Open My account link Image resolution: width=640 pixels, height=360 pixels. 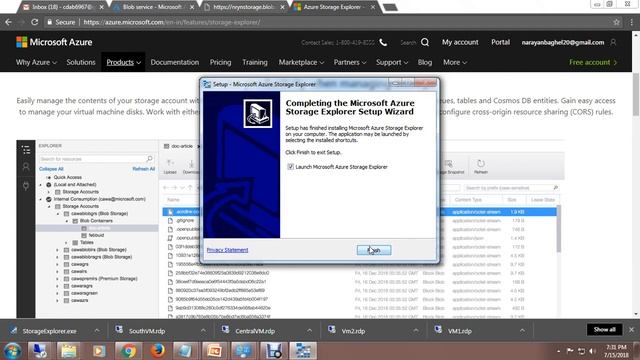tap(460, 42)
